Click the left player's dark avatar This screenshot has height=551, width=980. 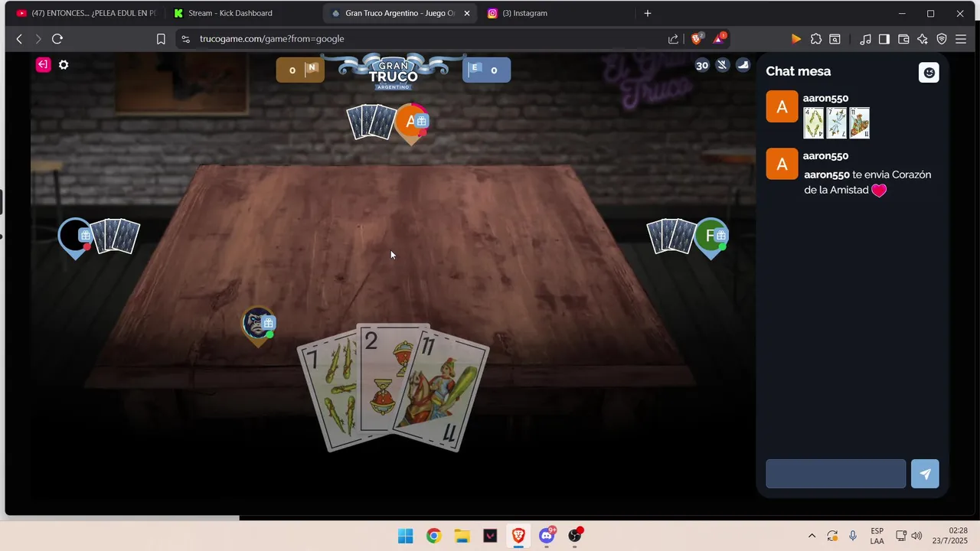[x=76, y=236]
